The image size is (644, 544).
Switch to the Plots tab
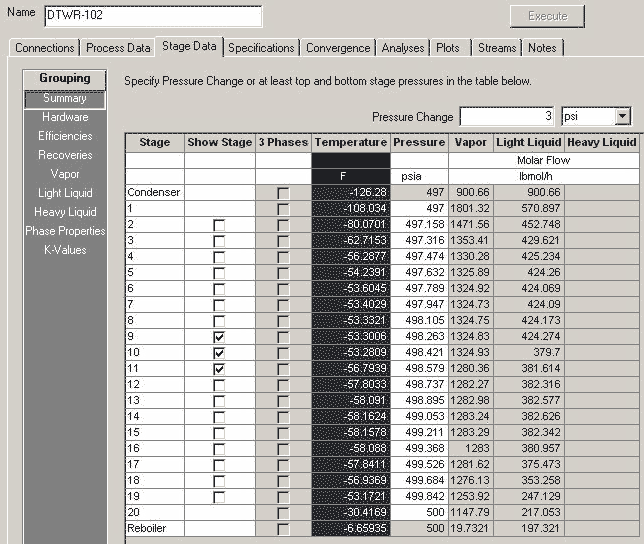[x=448, y=48]
